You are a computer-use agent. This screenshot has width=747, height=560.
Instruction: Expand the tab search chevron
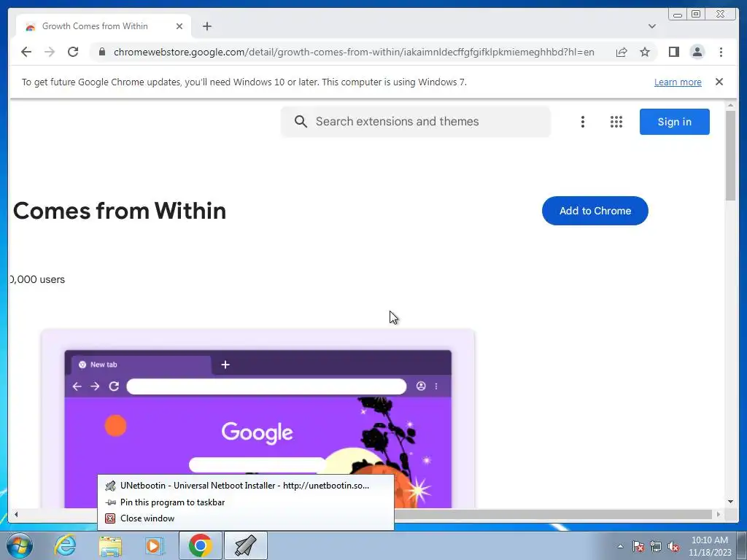pyautogui.click(x=652, y=26)
